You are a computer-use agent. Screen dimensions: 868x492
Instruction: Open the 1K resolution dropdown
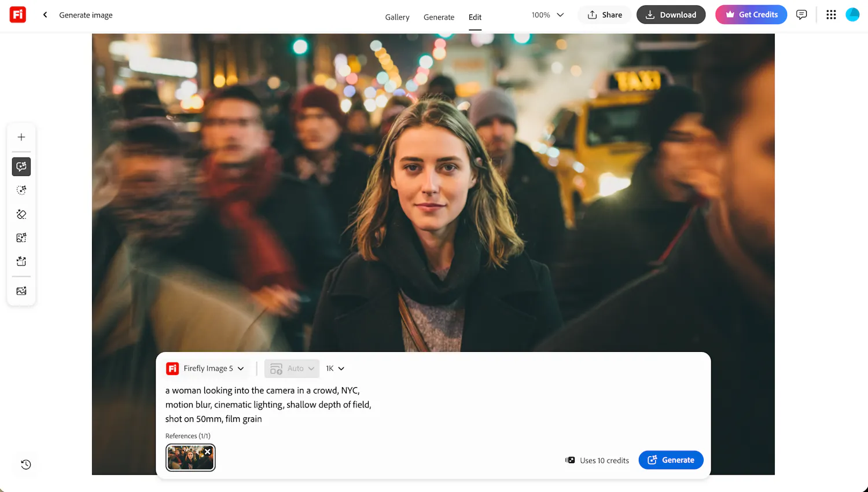(x=334, y=368)
